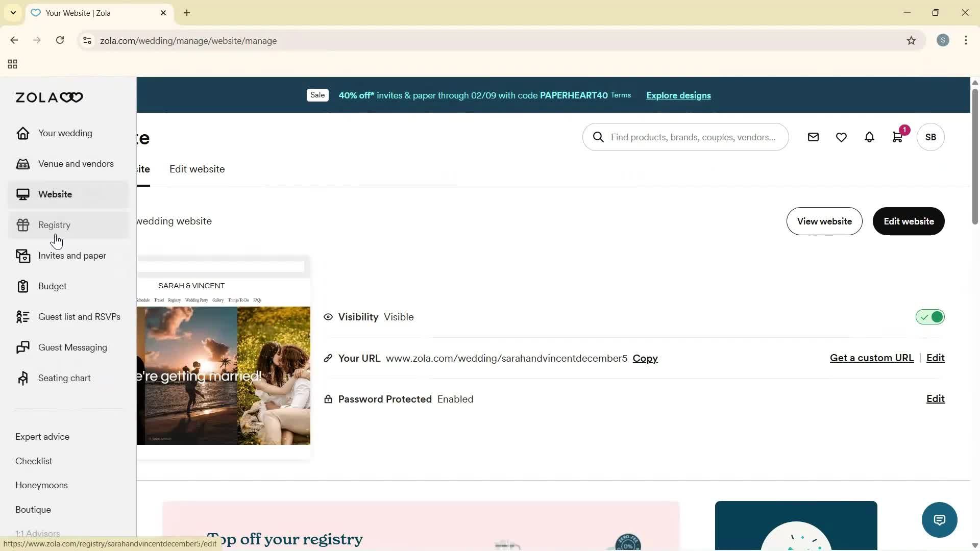Image resolution: width=980 pixels, height=551 pixels.
Task: Open the shopping cart
Action: tap(898, 137)
